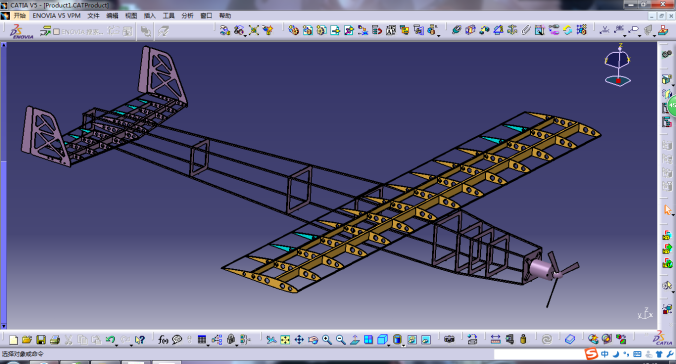Click the New document icon
Image resolution: width=676 pixels, height=364 pixels.
click(13, 340)
